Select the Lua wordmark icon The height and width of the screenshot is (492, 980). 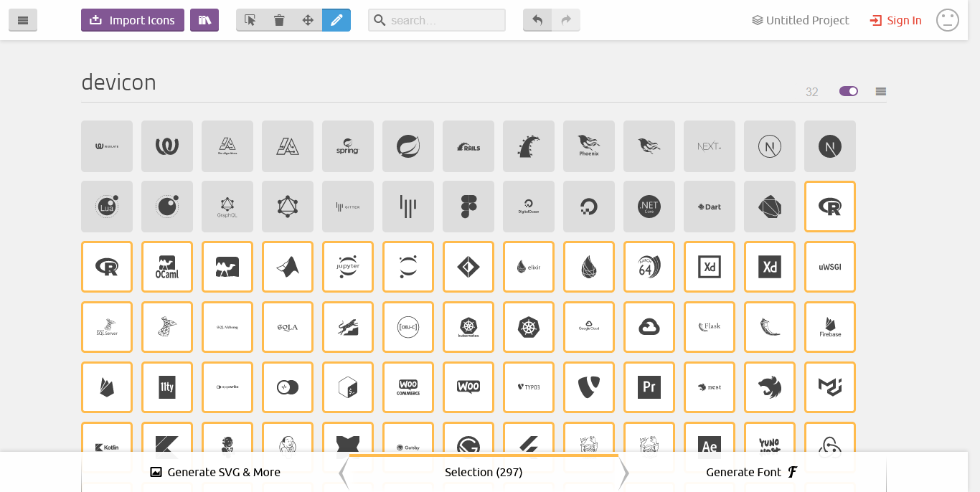pos(107,207)
